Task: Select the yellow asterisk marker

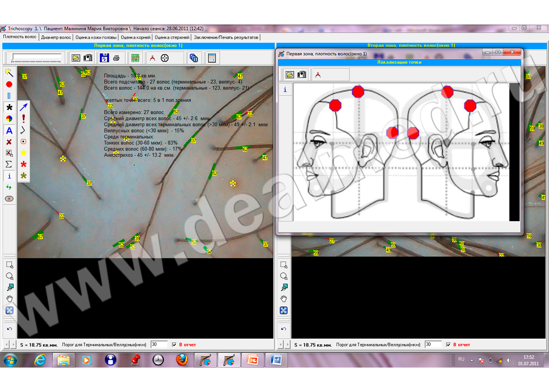Action: (x=24, y=153)
